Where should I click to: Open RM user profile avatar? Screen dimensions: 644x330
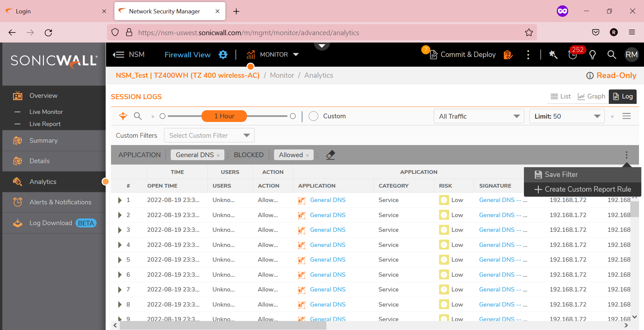pos(632,55)
